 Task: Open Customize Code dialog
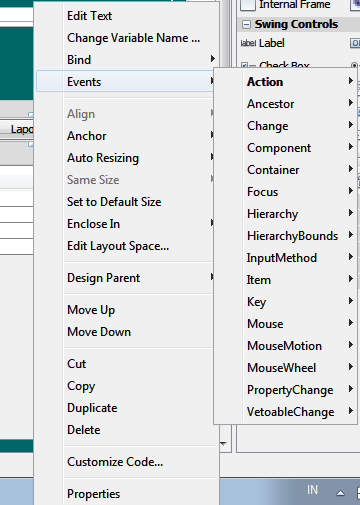tap(127, 462)
